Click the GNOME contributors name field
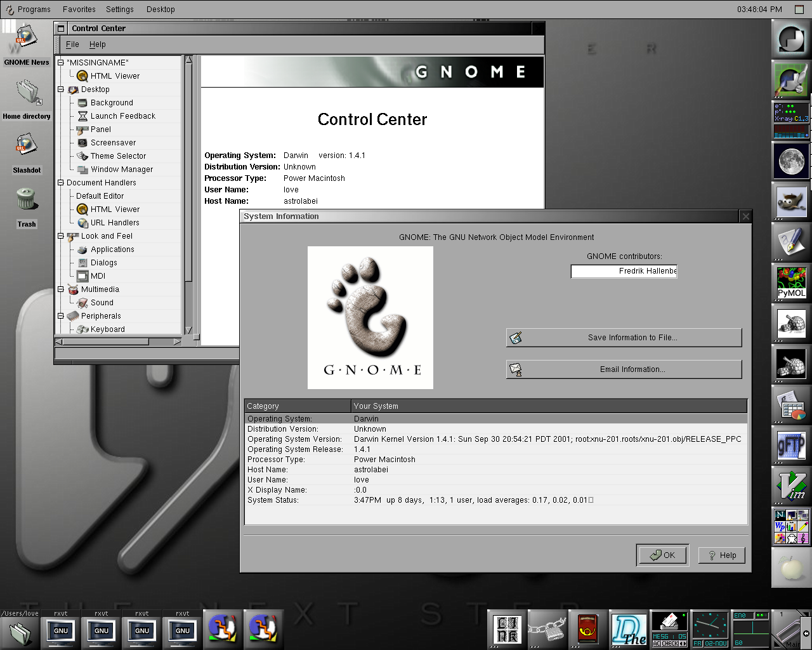812x650 pixels. point(624,271)
